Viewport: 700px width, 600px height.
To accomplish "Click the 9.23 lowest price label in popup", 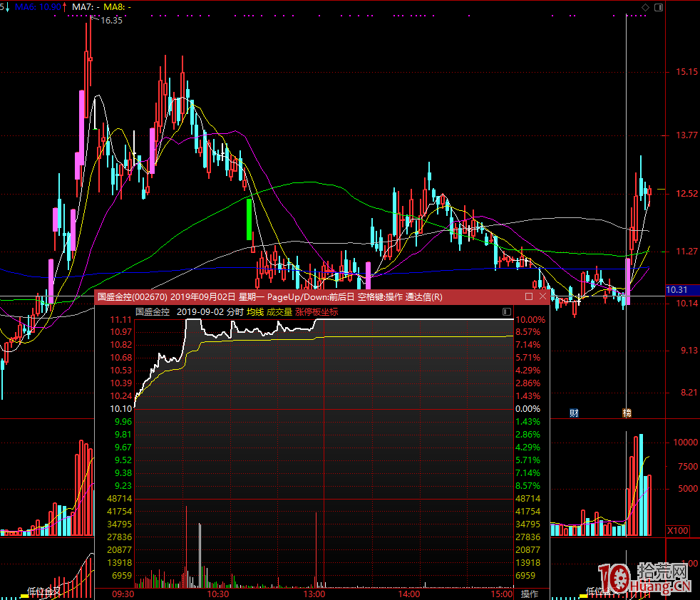I will point(123,485).
